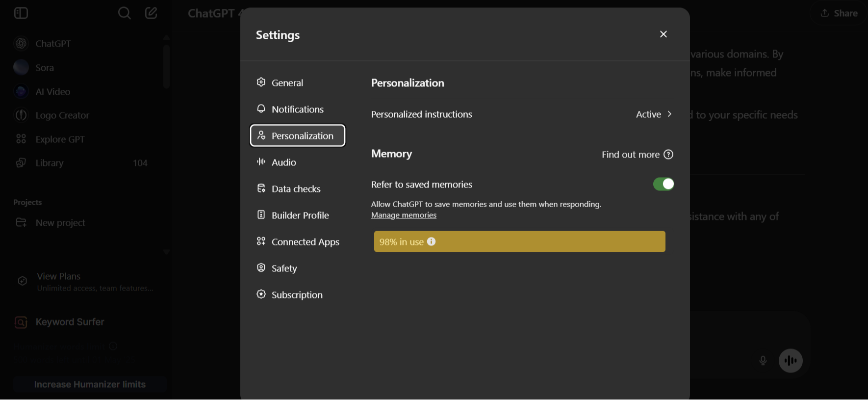The image size is (868, 400).
Task: Open the Connected Apps settings tab
Action: 298,241
